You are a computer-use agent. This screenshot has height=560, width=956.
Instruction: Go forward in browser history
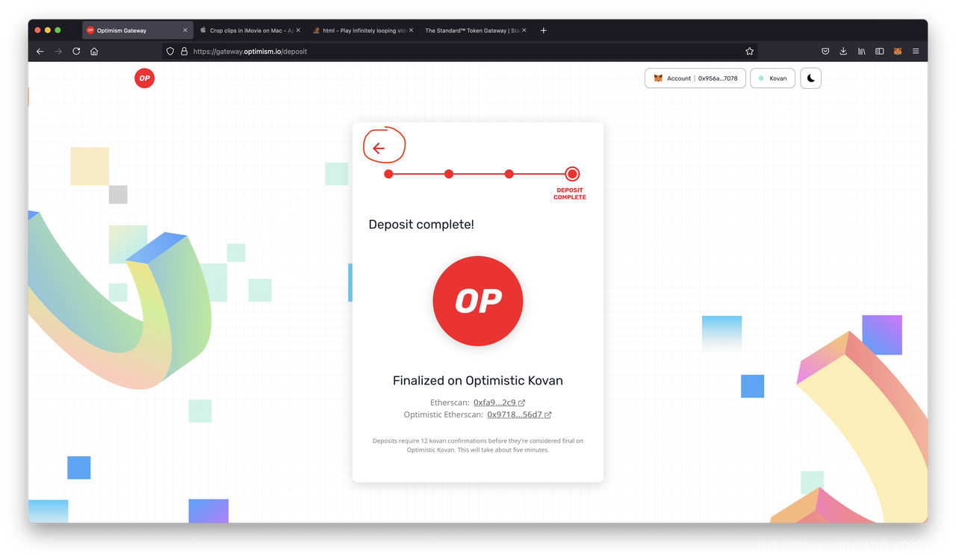[58, 52]
